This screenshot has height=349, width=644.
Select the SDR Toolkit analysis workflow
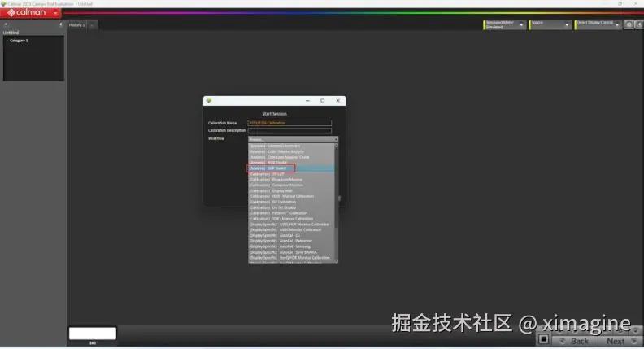[292, 168]
